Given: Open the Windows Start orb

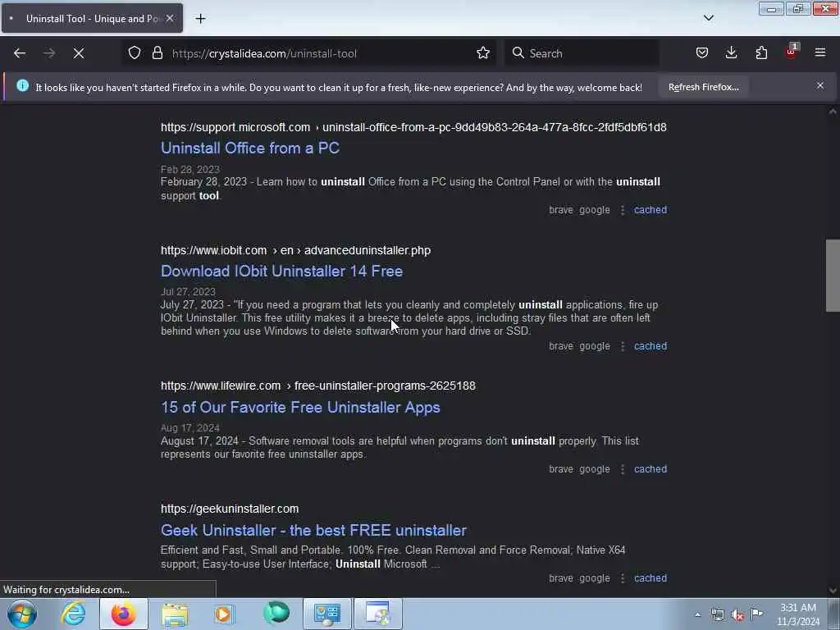Looking at the screenshot, I should click(22, 614).
